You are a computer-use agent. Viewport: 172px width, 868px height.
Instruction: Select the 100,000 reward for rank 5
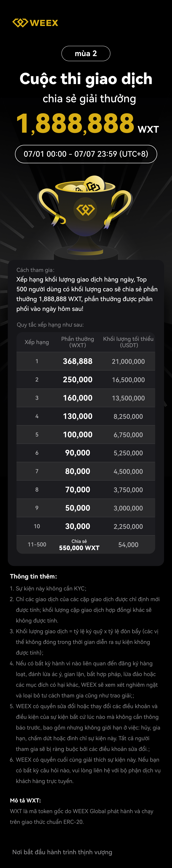78,435
